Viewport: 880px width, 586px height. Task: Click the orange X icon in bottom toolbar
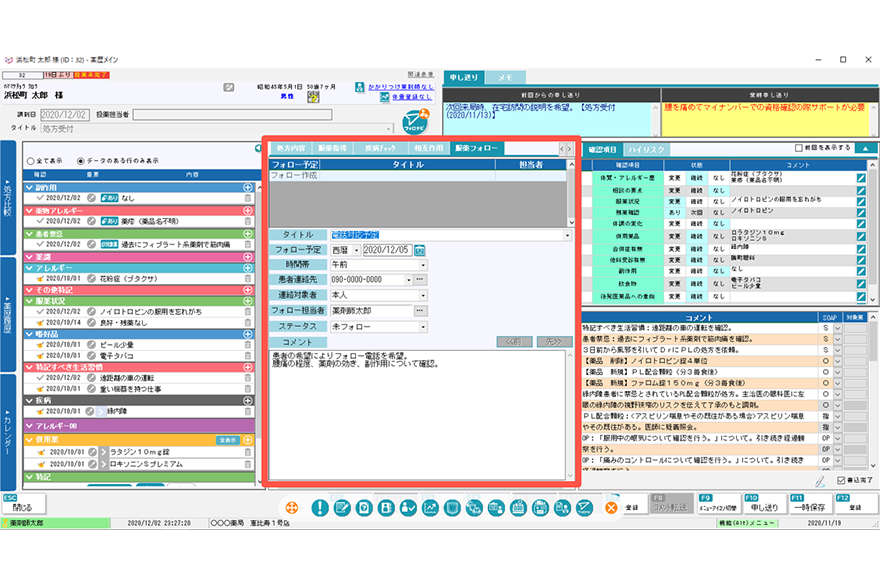coord(611,508)
